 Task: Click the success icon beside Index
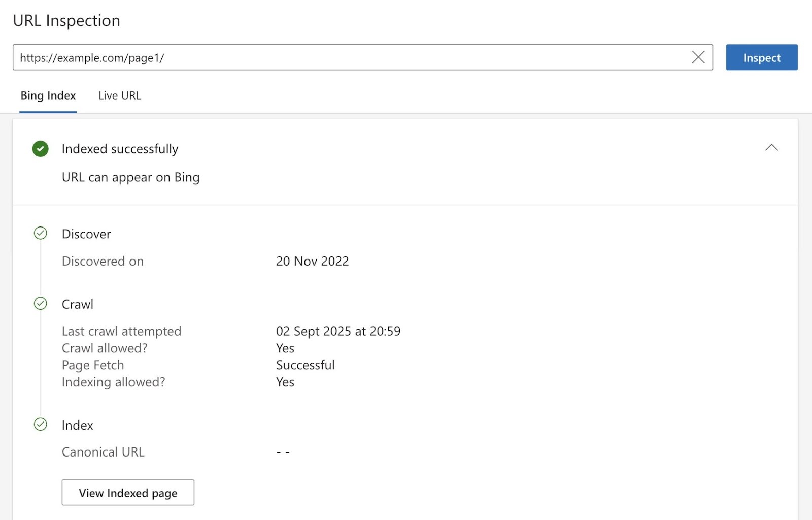pyautogui.click(x=41, y=425)
